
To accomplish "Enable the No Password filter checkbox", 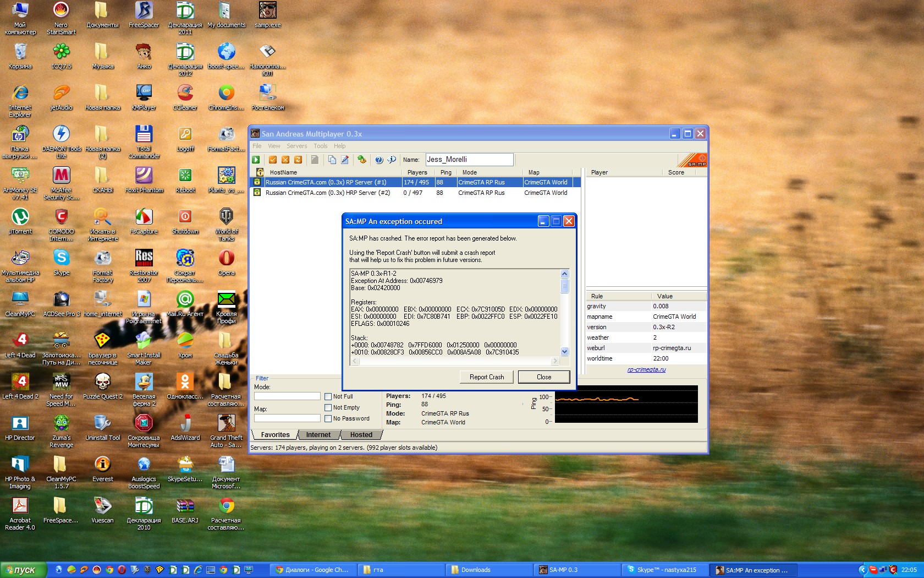I will [328, 418].
